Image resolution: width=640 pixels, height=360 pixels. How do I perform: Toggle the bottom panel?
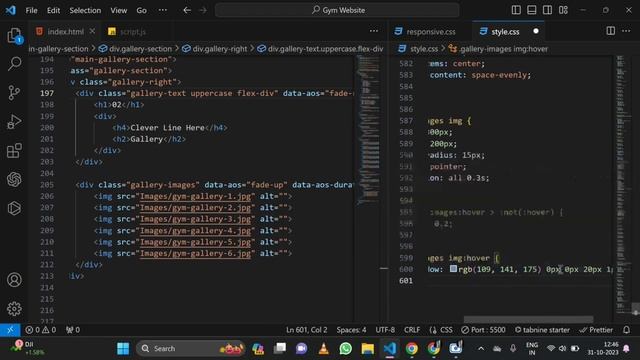(531, 10)
